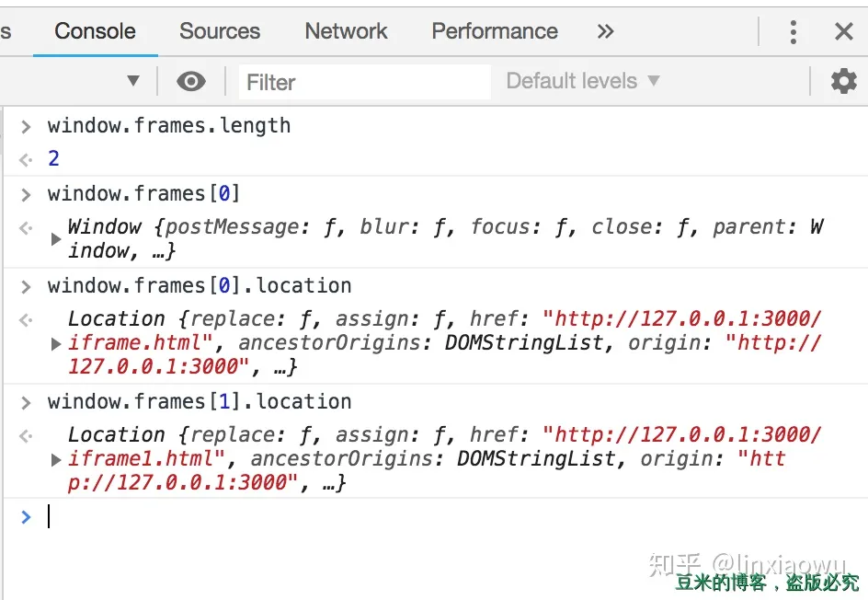Click the console prompt input line
The height and width of the screenshot is (600, 868).
pos(368,517)
